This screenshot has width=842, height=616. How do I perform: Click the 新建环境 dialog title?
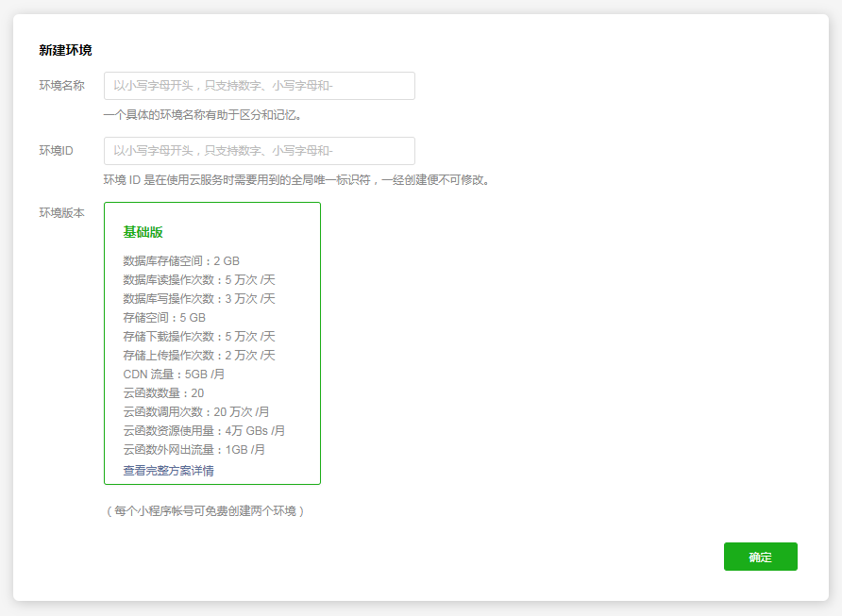(65, 50)
